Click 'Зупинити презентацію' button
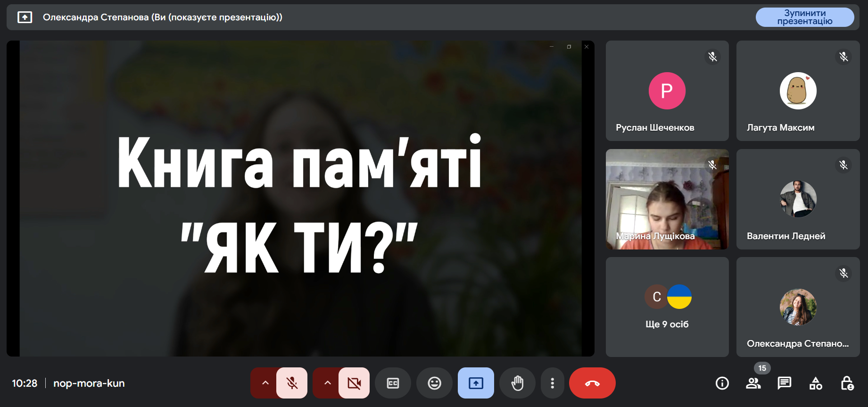Viewport: 868px width, 407px height. (804, 17)
